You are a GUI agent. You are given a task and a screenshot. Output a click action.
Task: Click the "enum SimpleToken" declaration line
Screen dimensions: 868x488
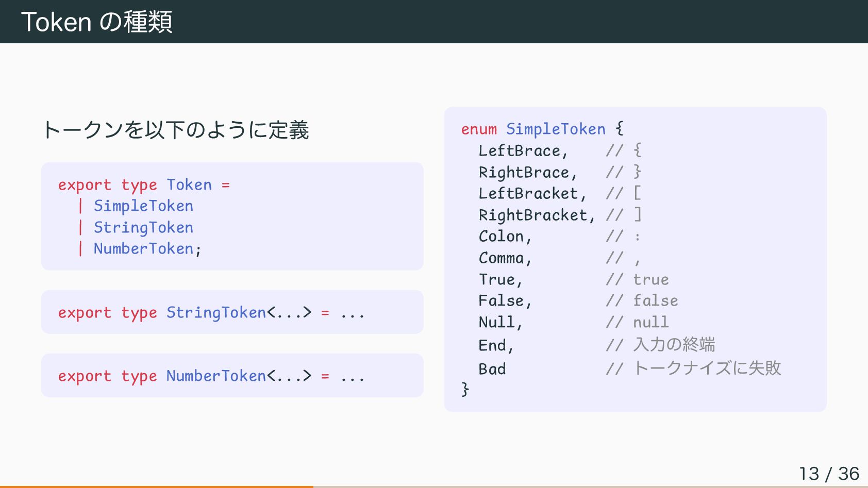(x=542, y=129)
